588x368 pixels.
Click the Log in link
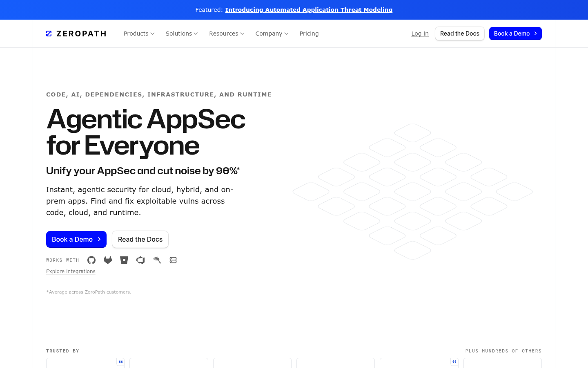420,34
